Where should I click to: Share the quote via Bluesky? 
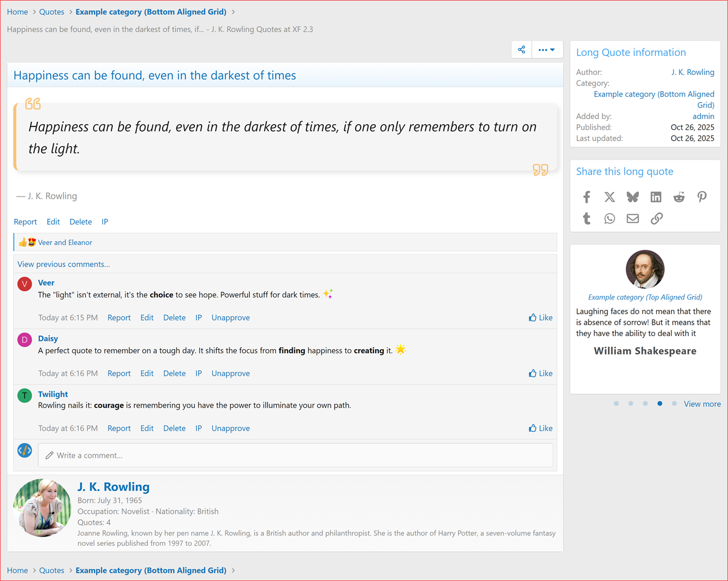[632, 197]
